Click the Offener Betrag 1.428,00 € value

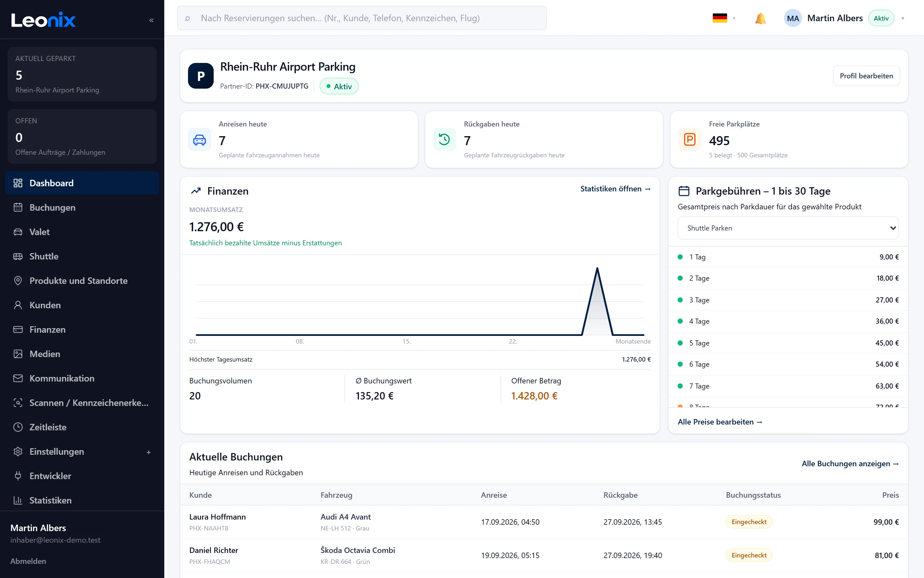[x=534, y=396]
